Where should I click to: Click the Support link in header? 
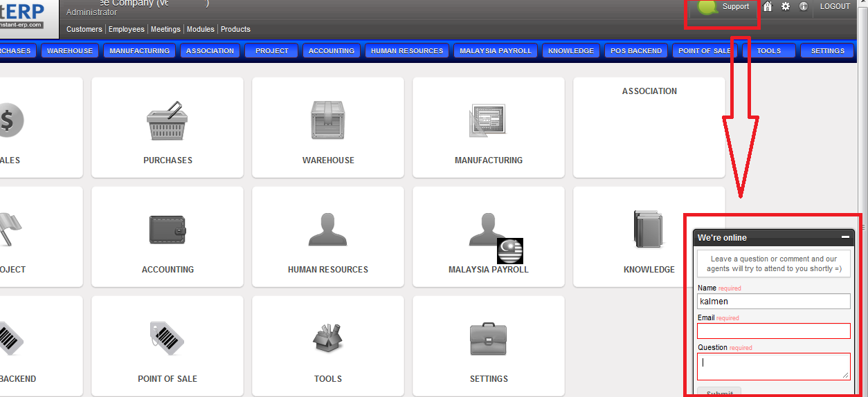tap(736, 6)
